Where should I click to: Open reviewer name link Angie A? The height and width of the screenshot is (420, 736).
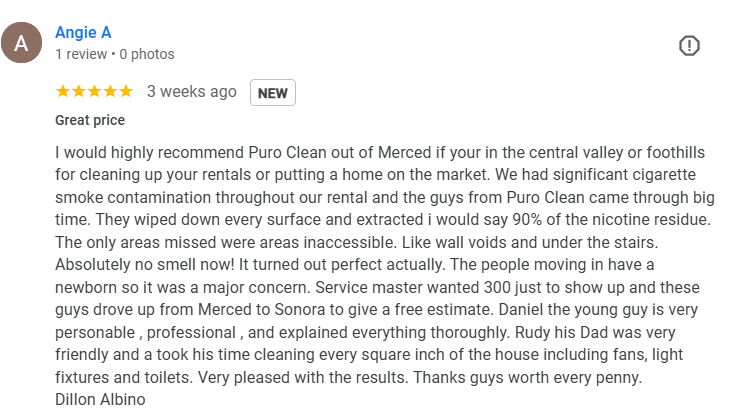click(83, 32)
